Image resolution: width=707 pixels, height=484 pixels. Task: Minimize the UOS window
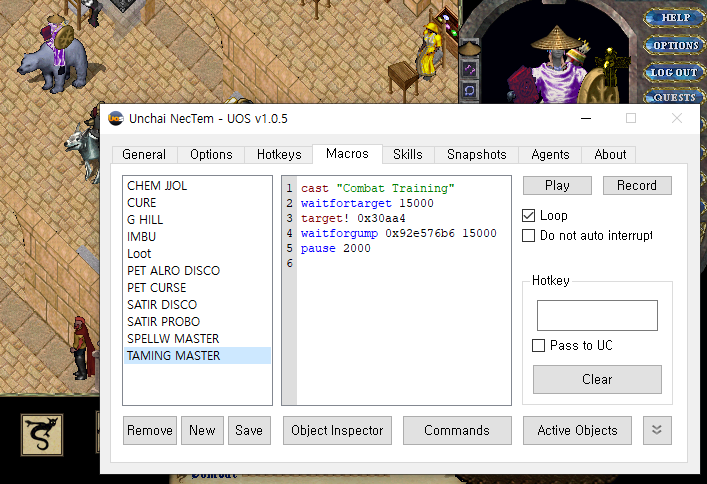[x=586, y=118]
